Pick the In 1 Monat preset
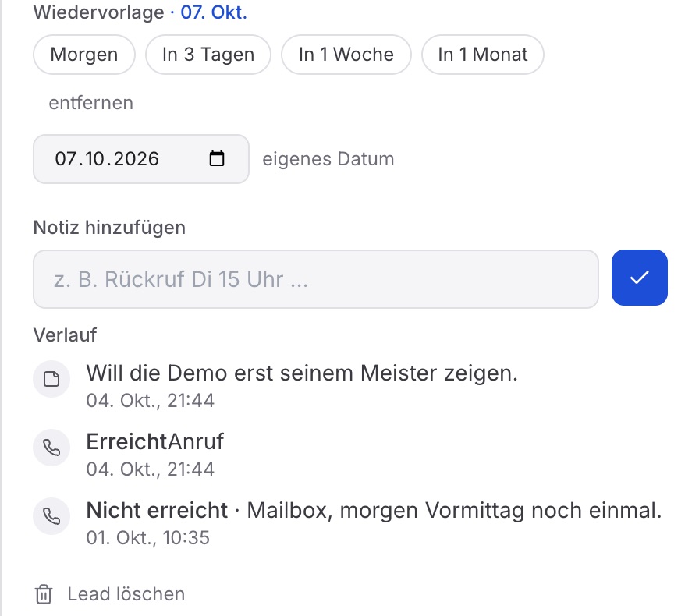 pos(483,55)
